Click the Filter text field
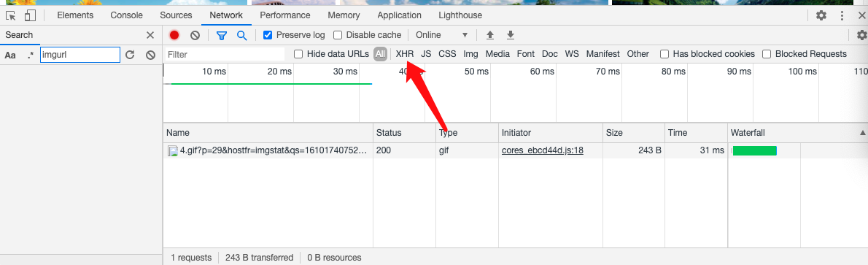The width and height of the screenshot is (868, 265). click(x=225, y=54)
